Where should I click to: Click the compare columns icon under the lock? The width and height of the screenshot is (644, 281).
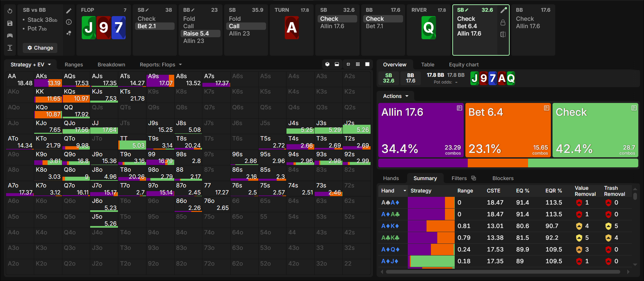(503, 34)
